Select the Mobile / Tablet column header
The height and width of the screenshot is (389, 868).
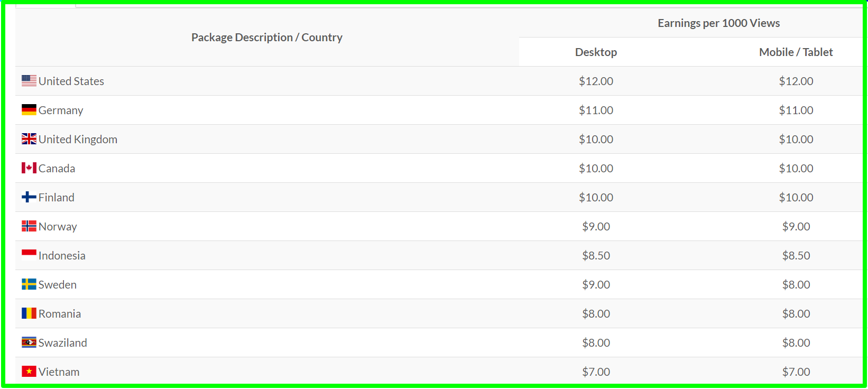pyautogui.click(x=796, y=52)
